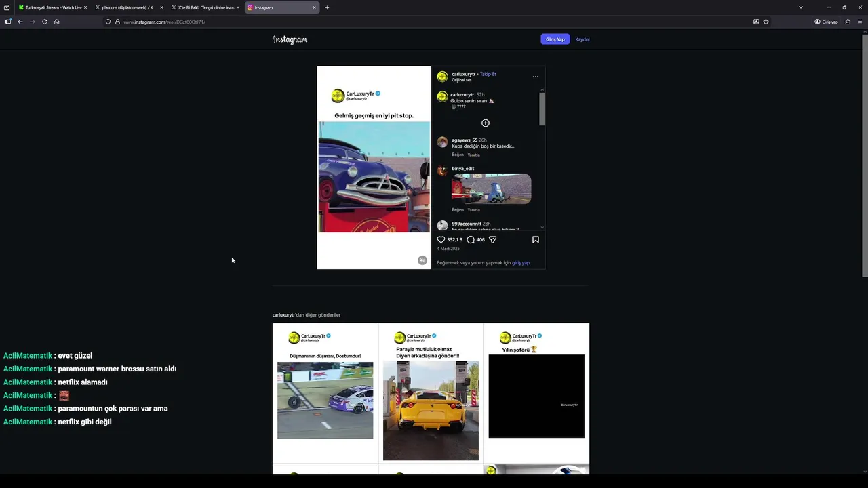Screen dimensions: 868x488
Task: Click the main reel video of blue car
Action: (x=374, y=177)
